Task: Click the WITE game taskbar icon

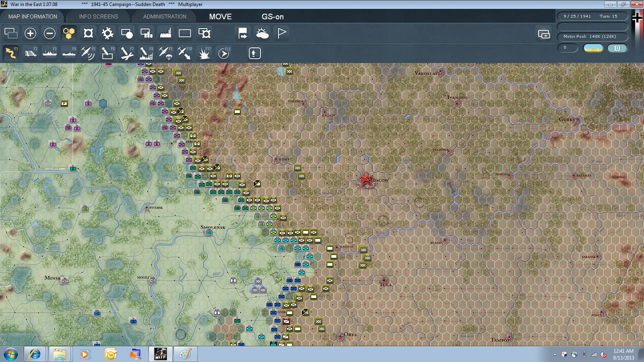Action: coord(160,354)
